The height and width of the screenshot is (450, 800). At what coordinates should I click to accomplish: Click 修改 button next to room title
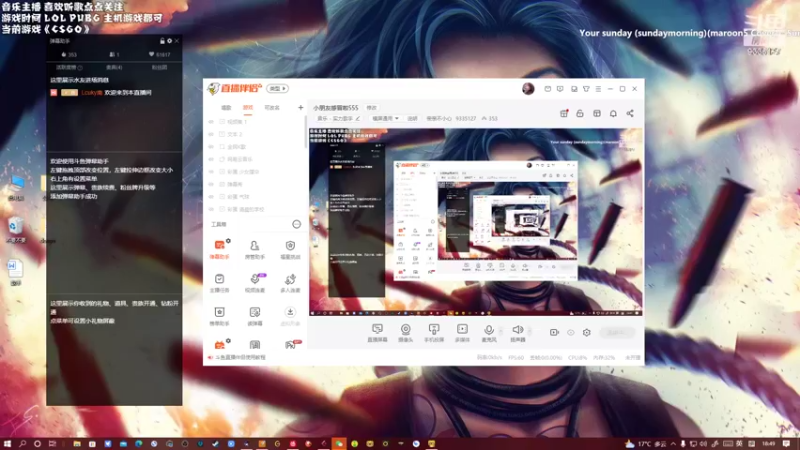click(x=371, y=108)
